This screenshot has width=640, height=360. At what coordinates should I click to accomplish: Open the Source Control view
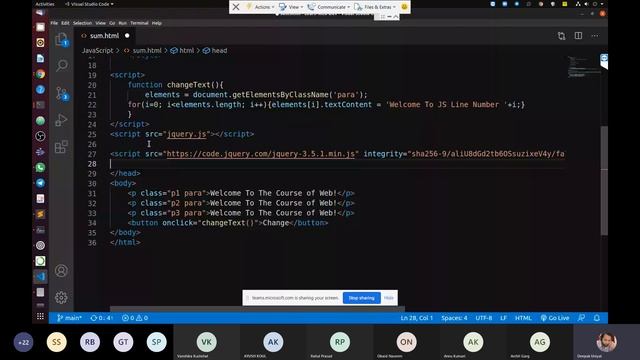tap(62, 93)
